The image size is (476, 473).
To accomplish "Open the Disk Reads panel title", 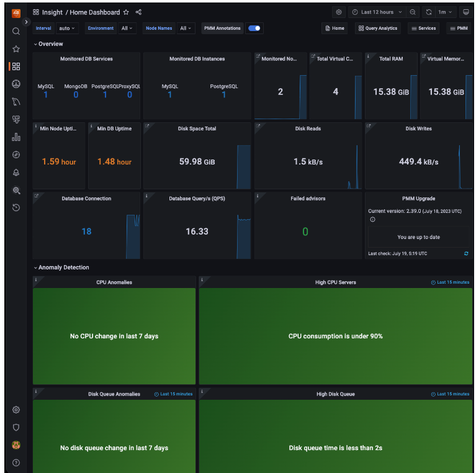I will click(x=308, y=128).
